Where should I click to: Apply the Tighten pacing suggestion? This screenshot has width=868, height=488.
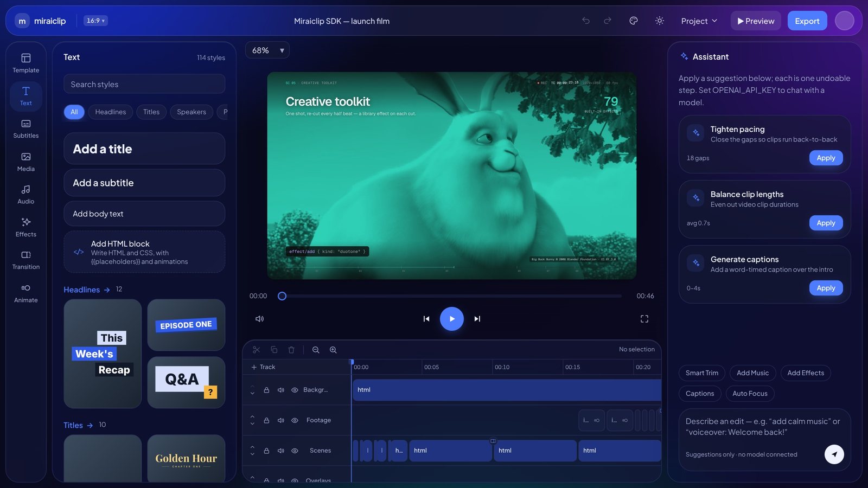[x=826, y=158]
